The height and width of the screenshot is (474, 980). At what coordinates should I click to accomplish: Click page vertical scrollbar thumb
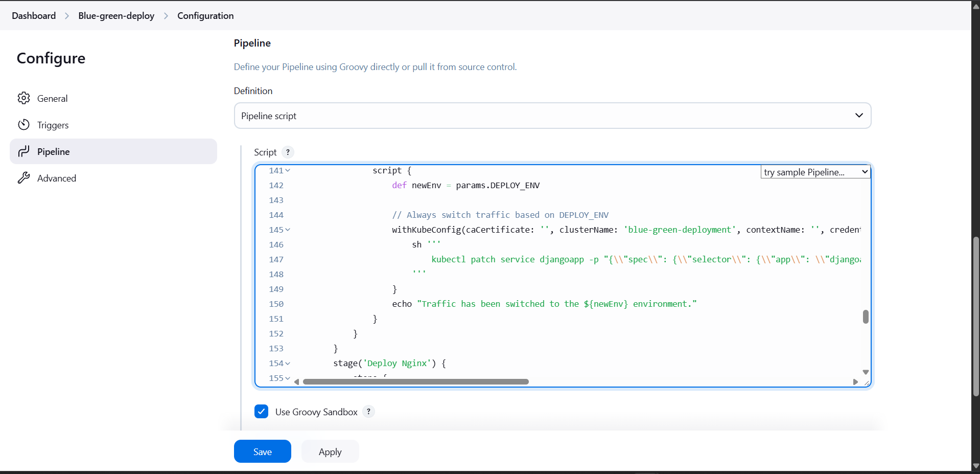point(976,316)
